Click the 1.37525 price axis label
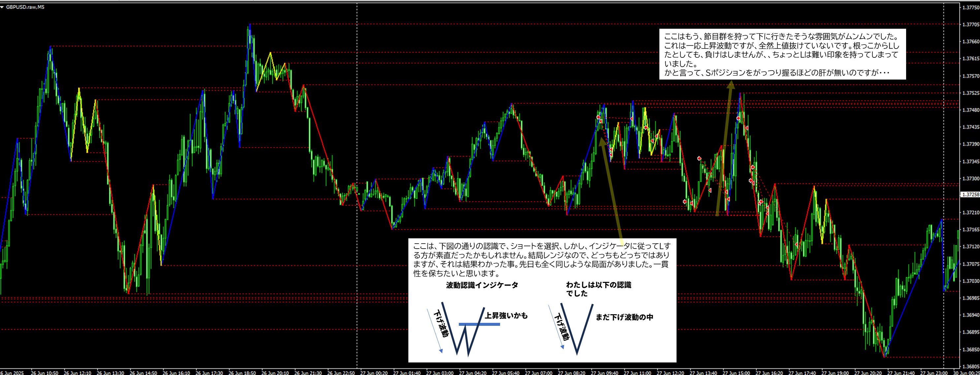Image resolution: width=980 pixels, height=375 pixels. click(x=970, y=93)
